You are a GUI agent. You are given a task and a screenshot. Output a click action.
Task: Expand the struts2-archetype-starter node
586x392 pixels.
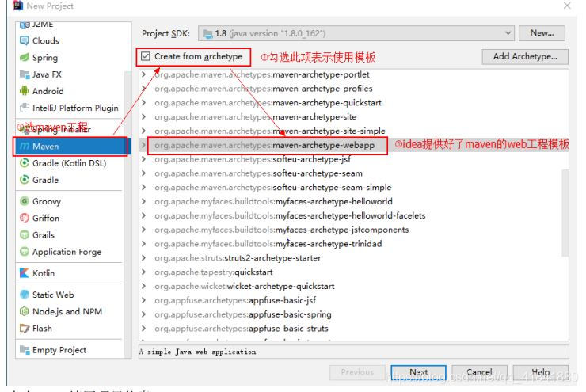tap(143, 258)
